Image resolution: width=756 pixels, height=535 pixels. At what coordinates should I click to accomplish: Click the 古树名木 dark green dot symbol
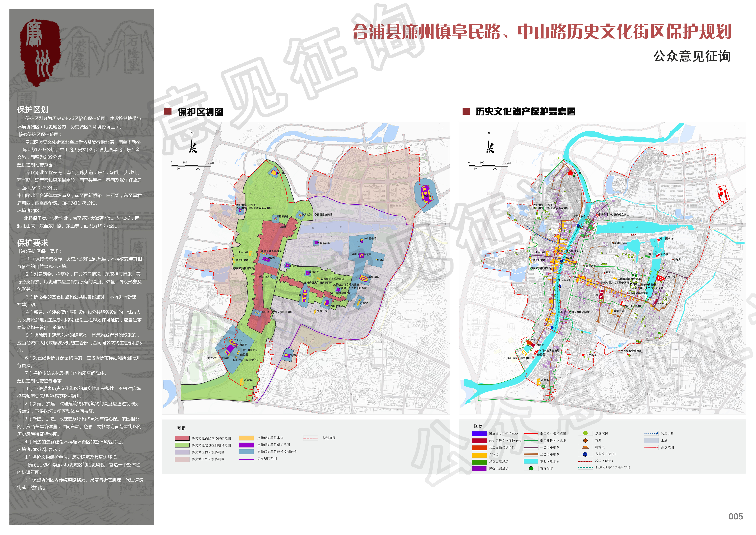click(x=531, y=468)
